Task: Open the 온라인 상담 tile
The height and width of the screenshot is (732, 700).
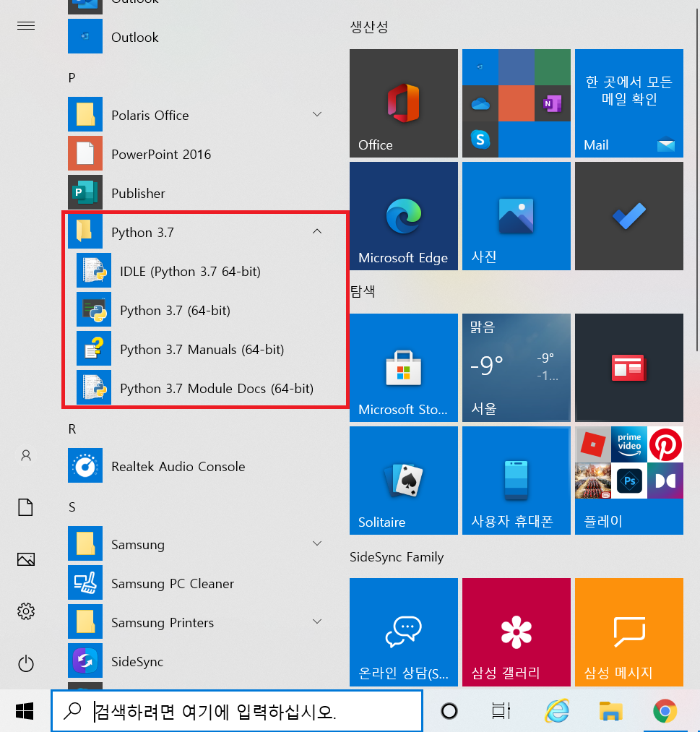Action: click(x=404, y=632)
